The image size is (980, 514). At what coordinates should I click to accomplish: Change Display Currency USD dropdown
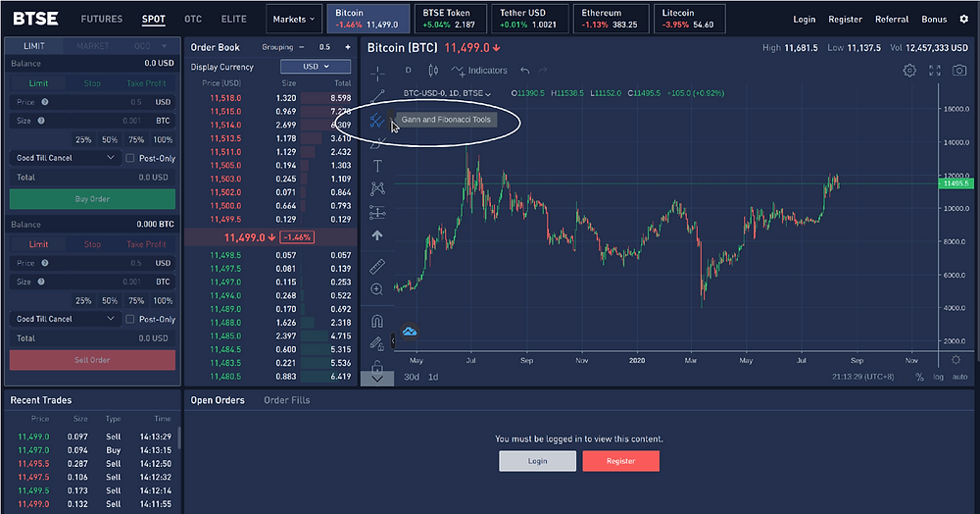(x=316, y=67)
